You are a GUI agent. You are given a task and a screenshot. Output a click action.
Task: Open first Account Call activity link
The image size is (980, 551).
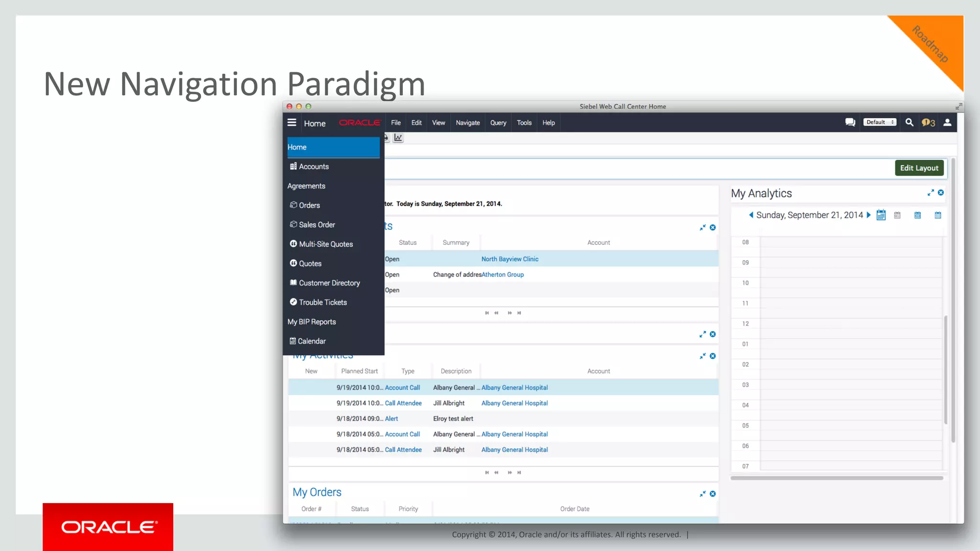[x=402, y=388]
